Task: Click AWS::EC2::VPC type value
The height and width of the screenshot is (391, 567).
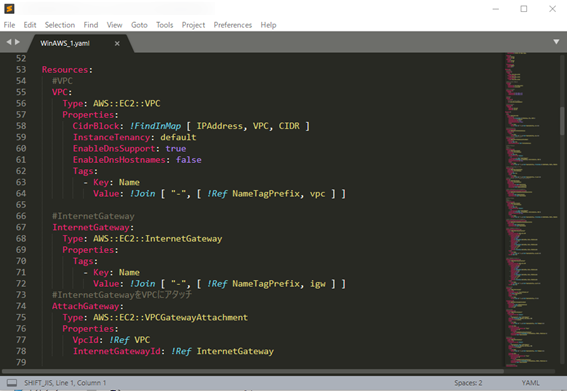Action: 127,103
